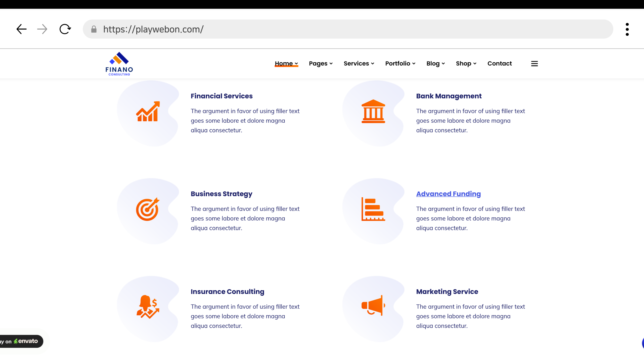This screenshot has height=362, width=644.
Task: Expand the Portfolio dropdown menu
Action: [400, 63]
